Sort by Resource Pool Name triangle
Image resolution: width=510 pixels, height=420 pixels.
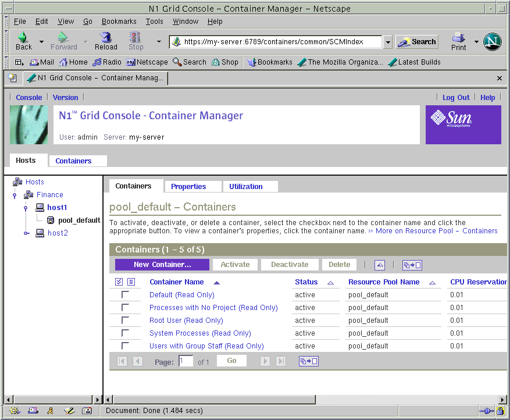[432, 283]
